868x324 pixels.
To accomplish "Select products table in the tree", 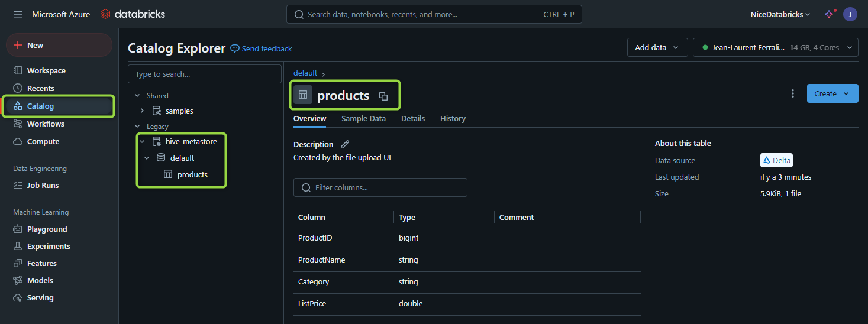I will point(192,174).
